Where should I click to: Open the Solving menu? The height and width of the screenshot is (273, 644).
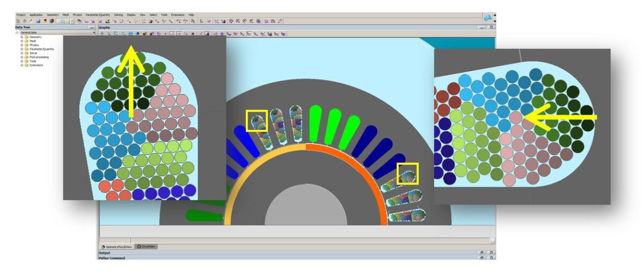118,14
